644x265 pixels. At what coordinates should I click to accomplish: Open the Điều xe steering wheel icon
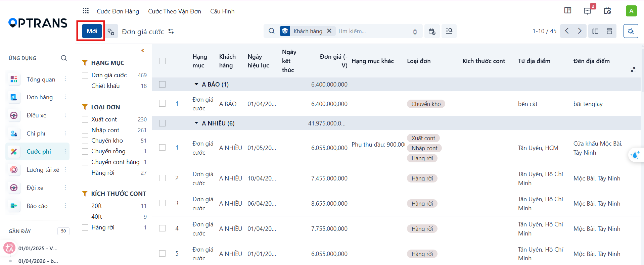click(x=14, y=115)
